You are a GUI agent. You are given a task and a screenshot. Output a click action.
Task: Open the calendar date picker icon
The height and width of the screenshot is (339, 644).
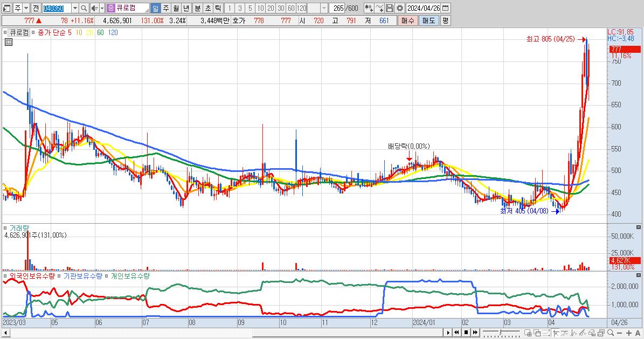point(445,8)
